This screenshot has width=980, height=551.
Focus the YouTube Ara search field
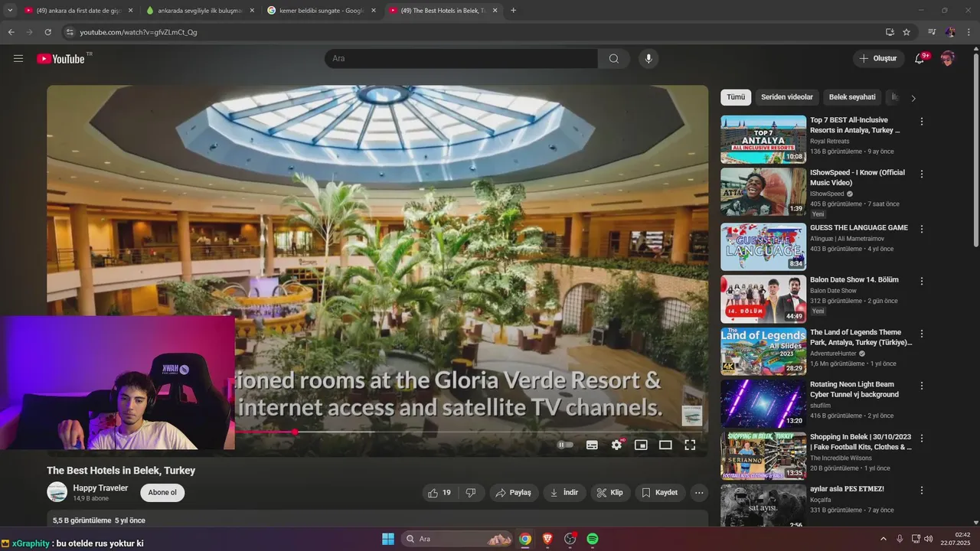461,59
